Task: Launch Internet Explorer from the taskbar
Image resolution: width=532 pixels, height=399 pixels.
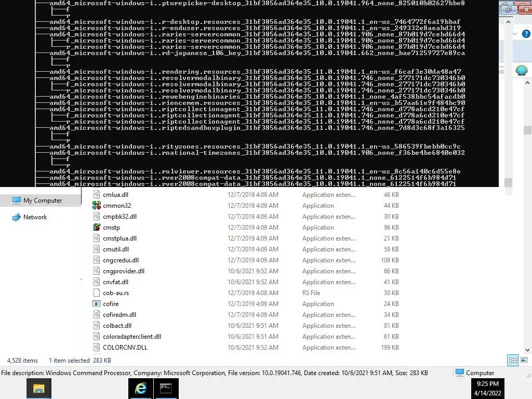Action: point(140,389)
